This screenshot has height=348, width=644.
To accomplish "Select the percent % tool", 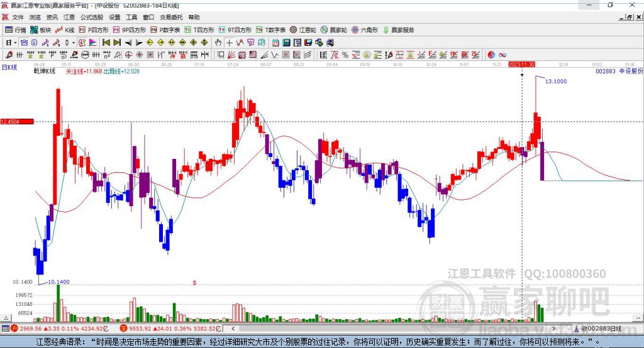I will 345,55.
